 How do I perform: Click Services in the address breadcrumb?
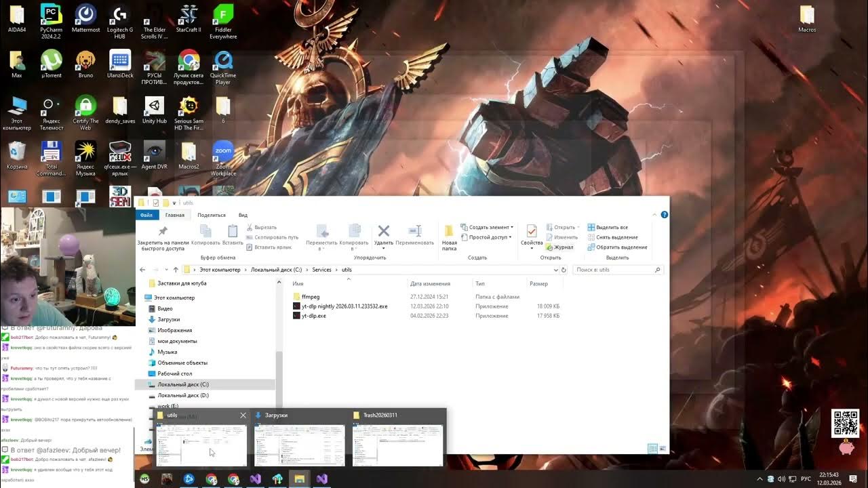point(321,270)
